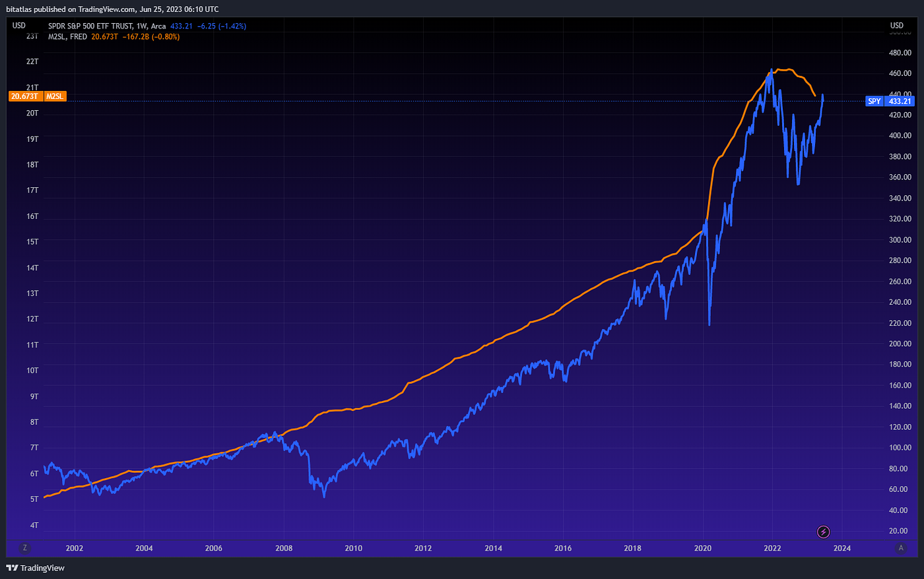Click the 2006 label on the time axis
Screen dimensions: 924x579
pyautogui.click(x=214, y=548)
